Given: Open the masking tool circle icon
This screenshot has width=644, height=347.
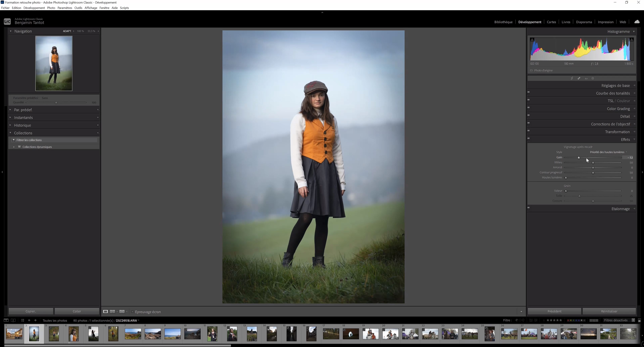Looking at the screenshot, I should (x=593, y=78).
